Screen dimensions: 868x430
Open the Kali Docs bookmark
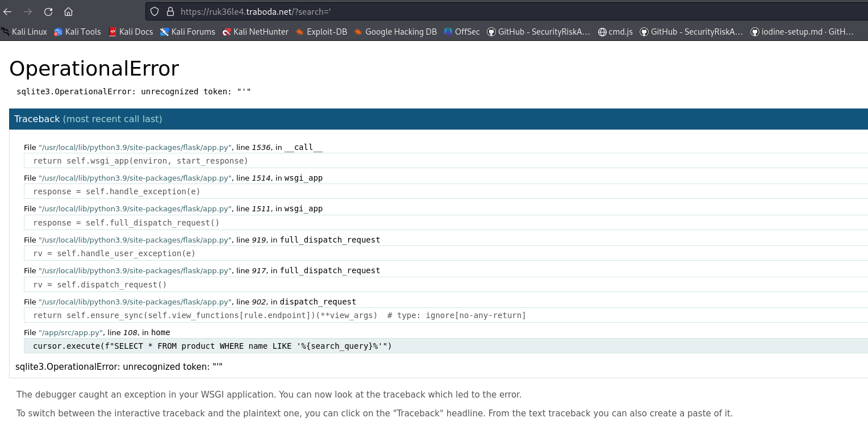click(131, 32)
